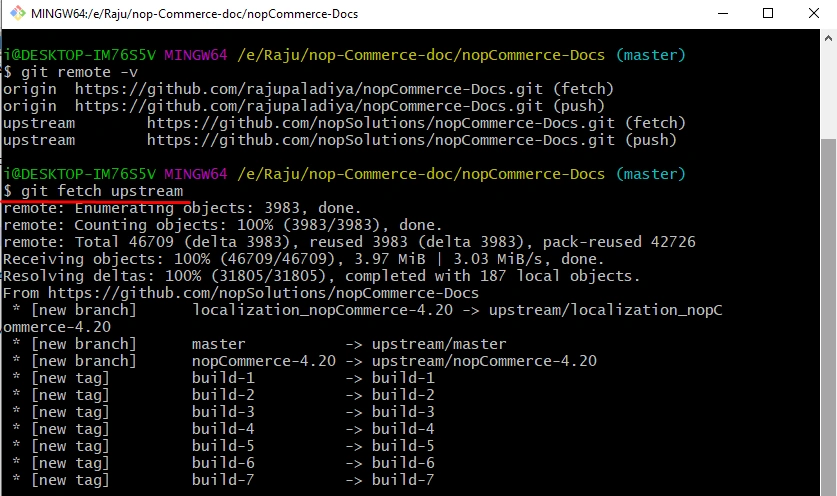This screenshot has width=837, height=496.
Task: Click the wrapped 'ommerce-4.20' continuation line
Action: (57, 327)
